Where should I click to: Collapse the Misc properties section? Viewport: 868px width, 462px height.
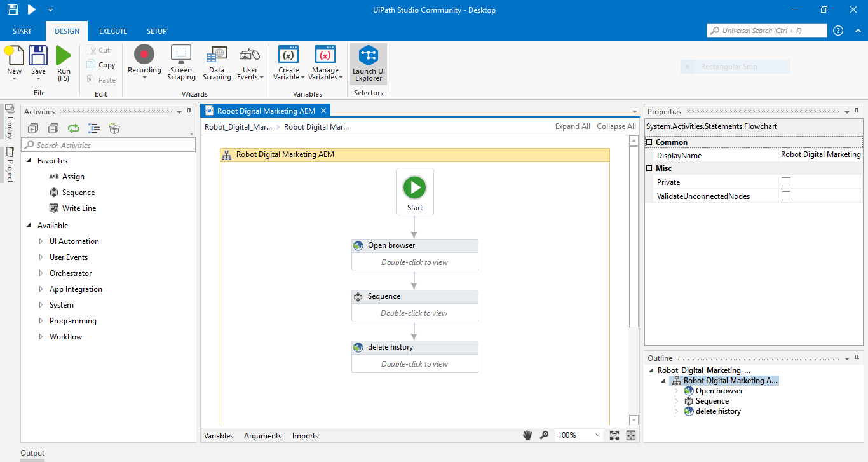click(x=649, y=168)
